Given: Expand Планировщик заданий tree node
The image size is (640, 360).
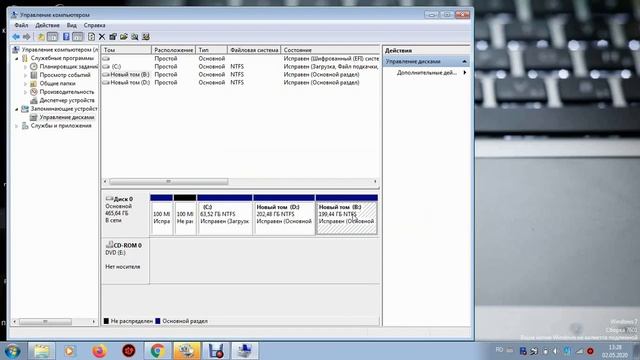Looking at the screenshot, I should (x=26, y=67).
